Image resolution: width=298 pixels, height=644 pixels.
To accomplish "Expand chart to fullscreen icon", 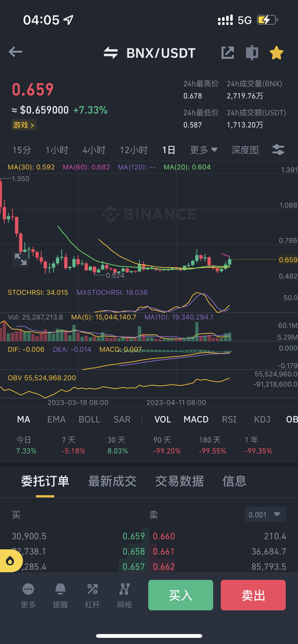I will (x=21, y=259).
